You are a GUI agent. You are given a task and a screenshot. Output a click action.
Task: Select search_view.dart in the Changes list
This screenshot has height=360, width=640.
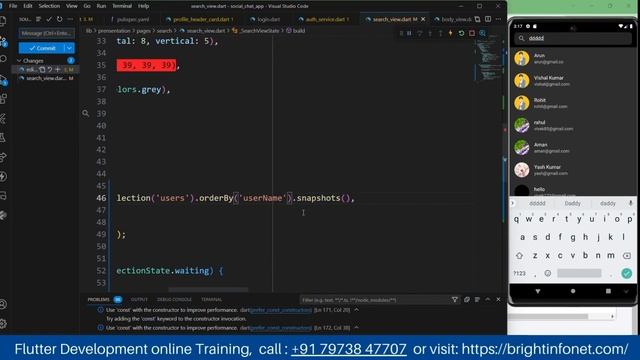click(x=47, y=78)
